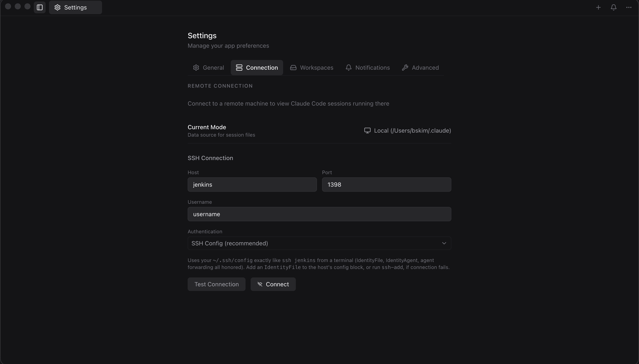639x364 pixels.
Task: Open the Authentication dropdown
Action: pos(319,243)
